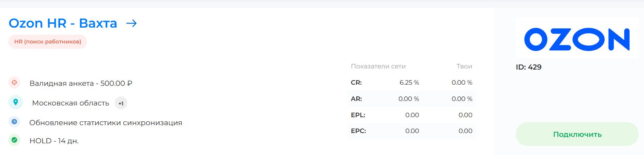Screen dimensions: 644x155
Task: Click the clock icon for statistics update
Action: [14, 122]
